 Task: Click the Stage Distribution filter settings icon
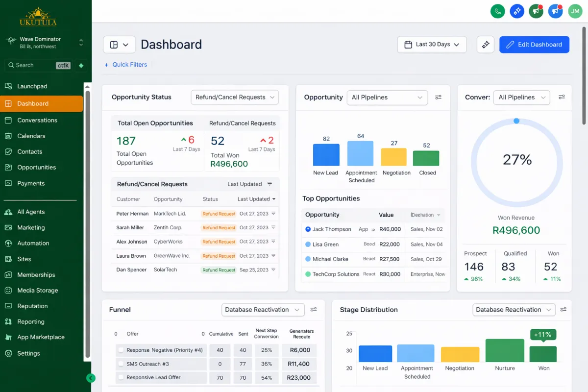[x=563, y=310]
